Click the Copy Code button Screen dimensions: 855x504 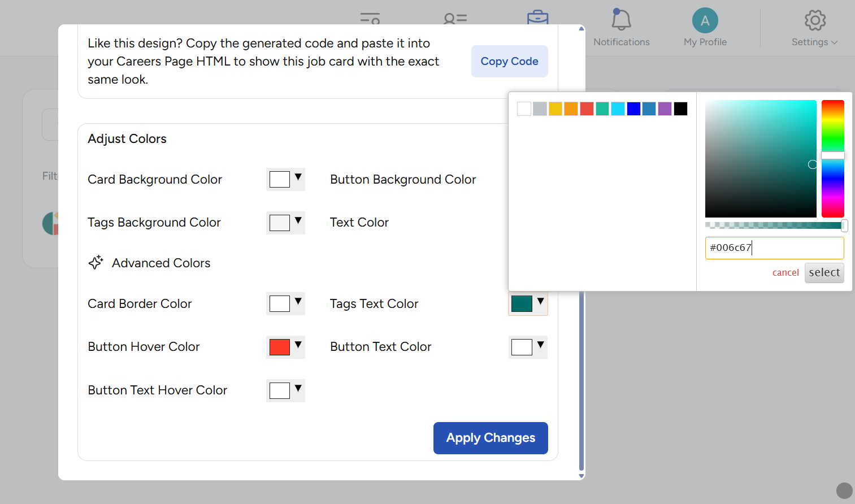[509, 61]
